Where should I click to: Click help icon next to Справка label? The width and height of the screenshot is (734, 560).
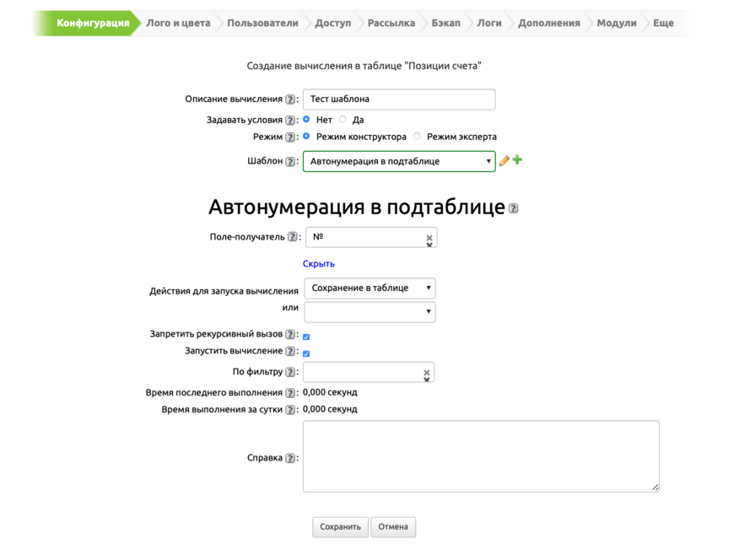290,459
